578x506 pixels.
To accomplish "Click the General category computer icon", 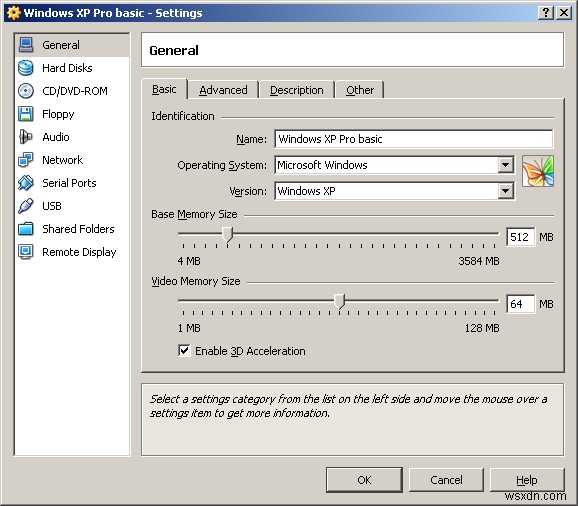I will (26, 45).
